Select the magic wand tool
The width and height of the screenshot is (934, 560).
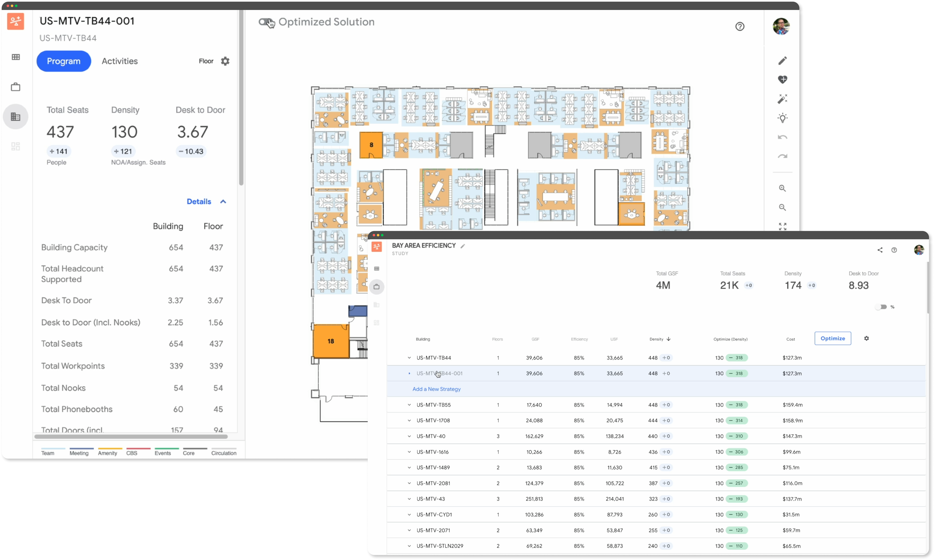pos(782,99)
